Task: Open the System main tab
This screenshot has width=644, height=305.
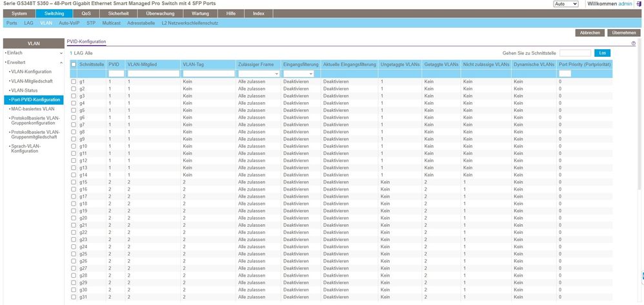Action: pyautogui.click(x=19, y=14)
